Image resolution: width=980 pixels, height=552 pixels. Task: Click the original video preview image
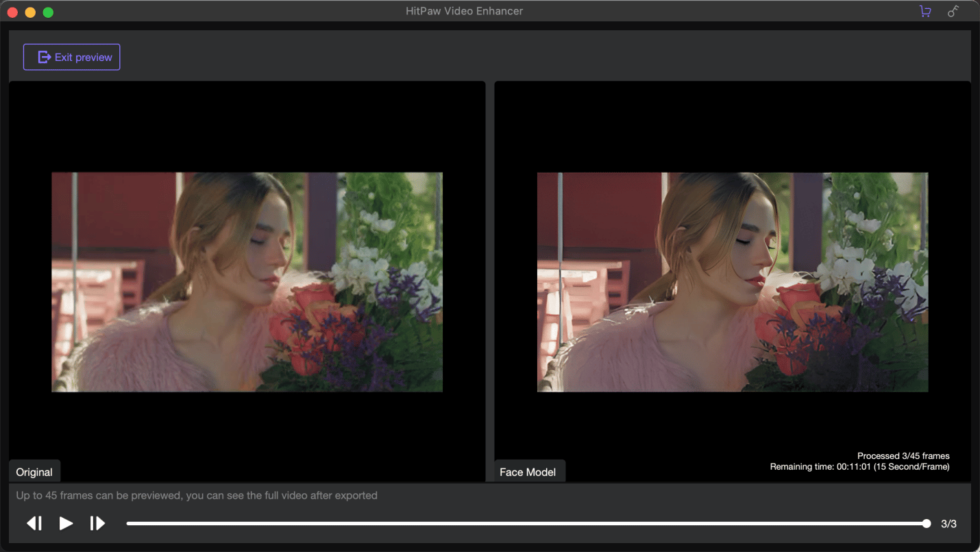[247, 282]
